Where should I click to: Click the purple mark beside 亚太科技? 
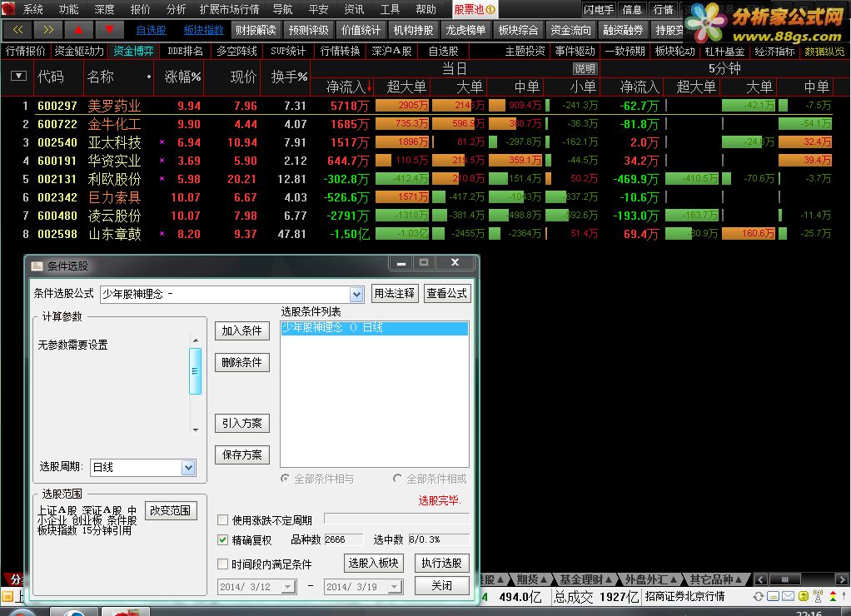click(162, 142)
